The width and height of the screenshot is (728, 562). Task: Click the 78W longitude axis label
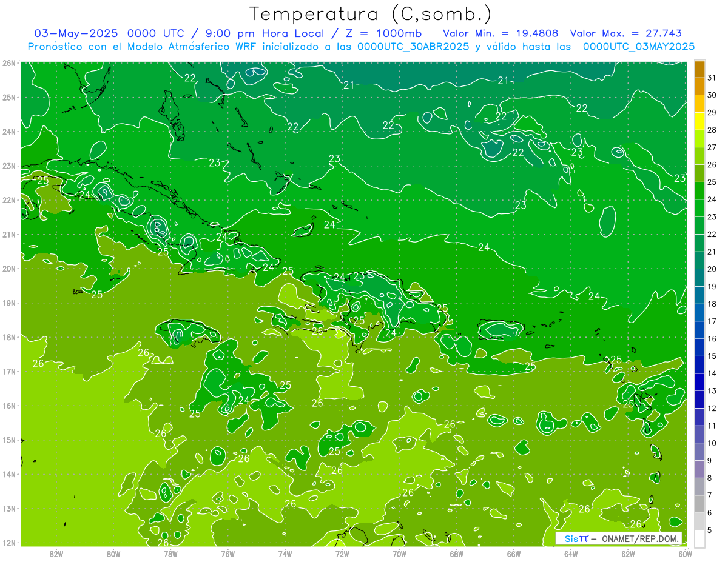tap(170, 554)
